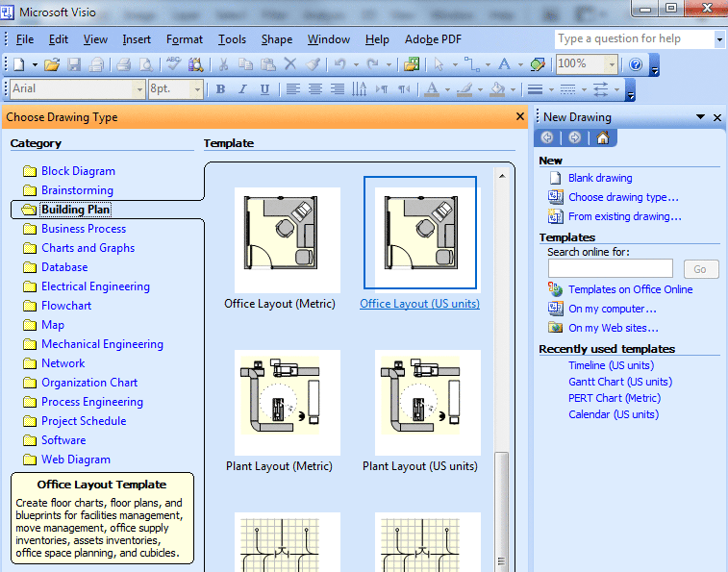The height and width of the screenshot is (572, 728).
Task: Click the Save floppy disk icon
Action: 74,64
